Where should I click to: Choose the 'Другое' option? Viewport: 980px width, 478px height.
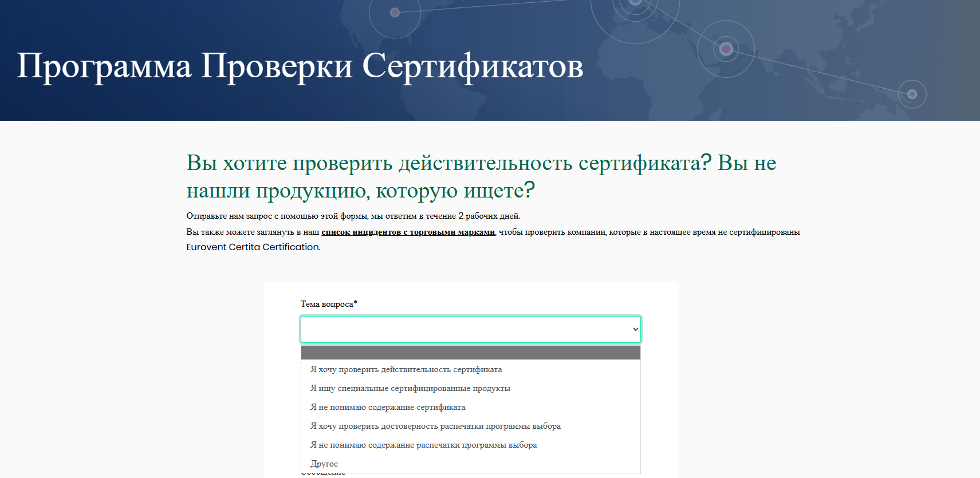(x=470, y=464)
